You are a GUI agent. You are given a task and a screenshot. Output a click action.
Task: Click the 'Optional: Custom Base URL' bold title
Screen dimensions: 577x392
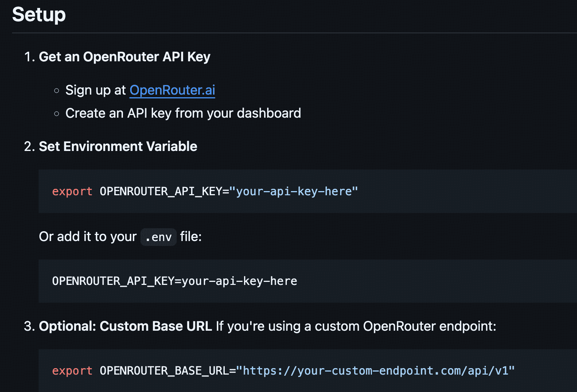(x=125, y=326)
